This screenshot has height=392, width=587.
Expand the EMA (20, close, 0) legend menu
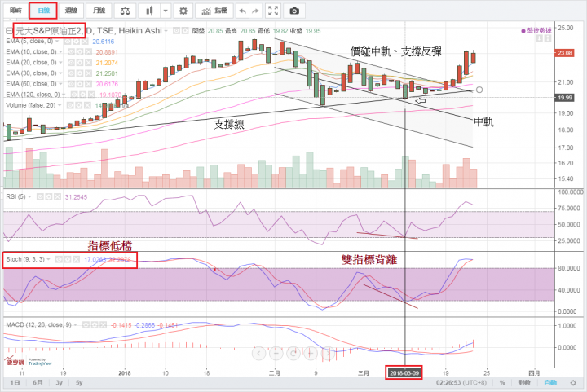coord(60,63)
